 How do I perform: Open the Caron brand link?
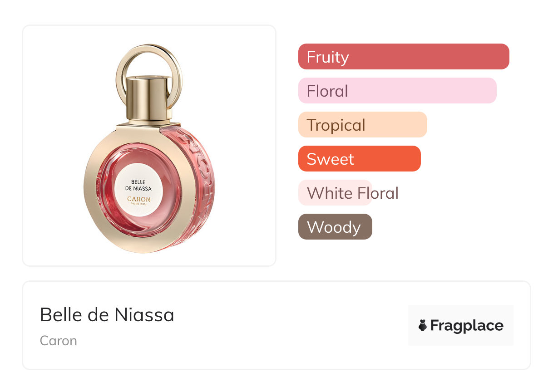coord(59,341)
